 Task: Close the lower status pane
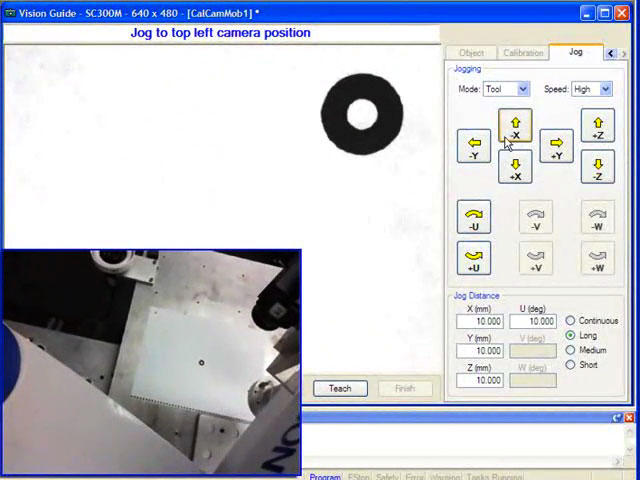[x=629, y=418]
